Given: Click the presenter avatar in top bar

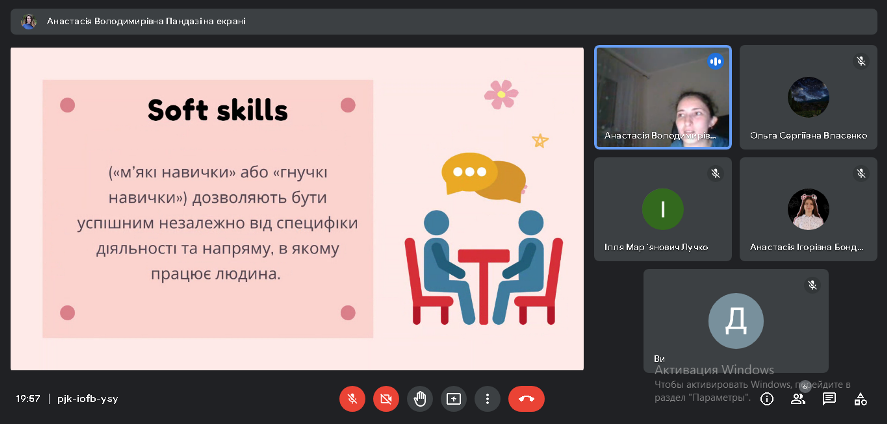Looking at the screenshot, I should click(x=29, y=21).
